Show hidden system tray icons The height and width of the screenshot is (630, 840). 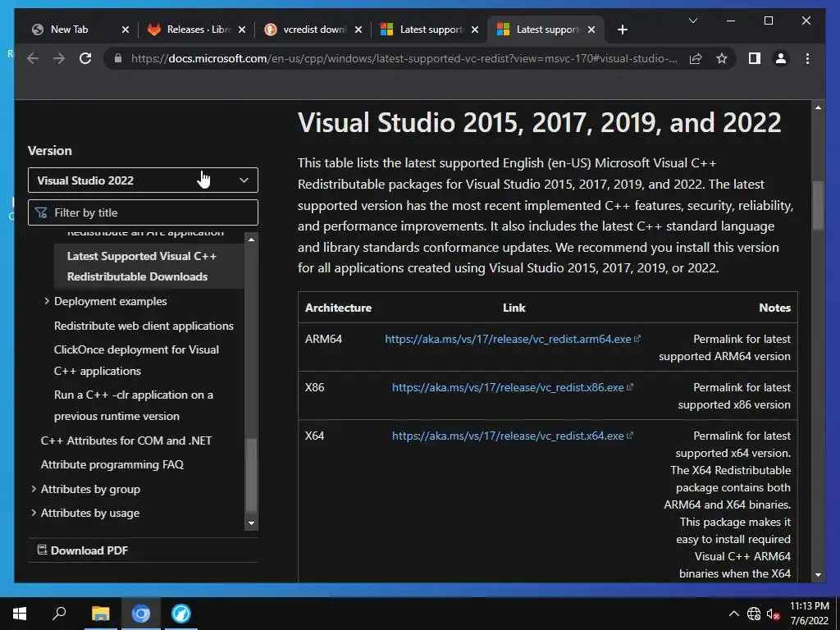pos(734,614)
